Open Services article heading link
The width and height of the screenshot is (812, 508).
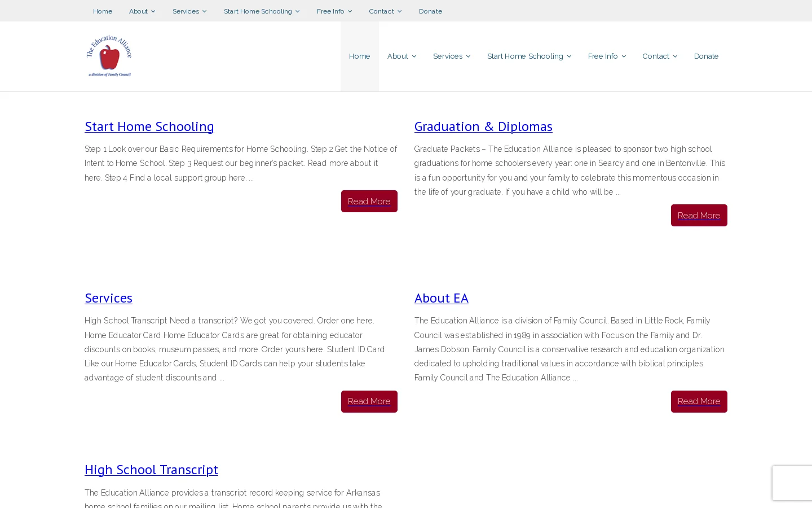[x=108, y=297]
